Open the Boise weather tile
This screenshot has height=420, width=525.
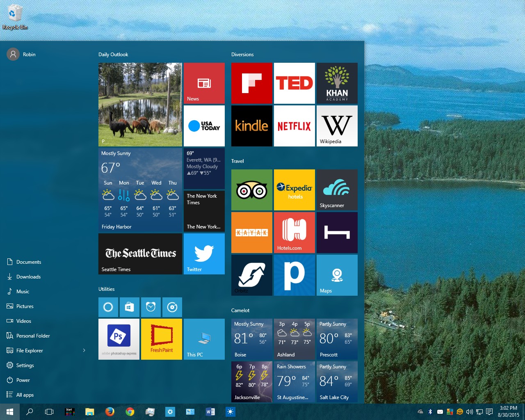coord(252,339)
